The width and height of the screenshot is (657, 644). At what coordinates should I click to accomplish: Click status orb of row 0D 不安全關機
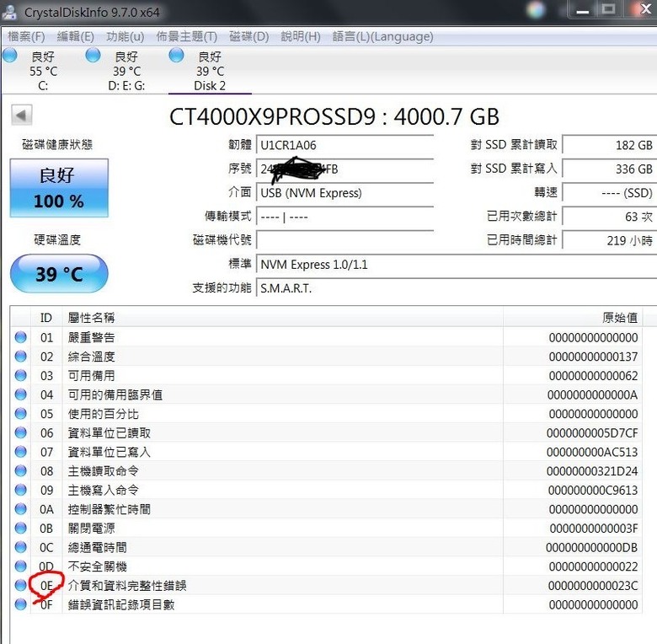click(20, 566)
